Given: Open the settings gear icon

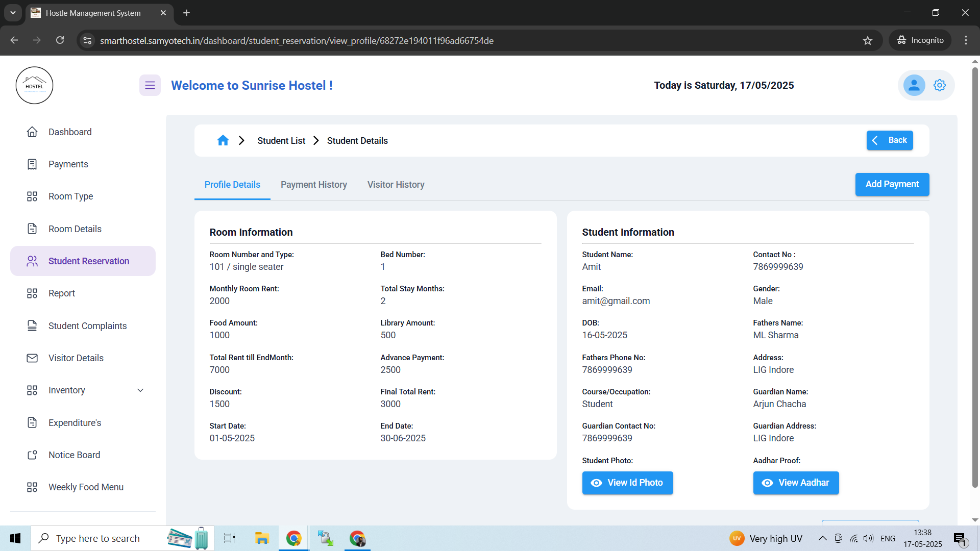Looking at the screenshot, I should [940, 85].
